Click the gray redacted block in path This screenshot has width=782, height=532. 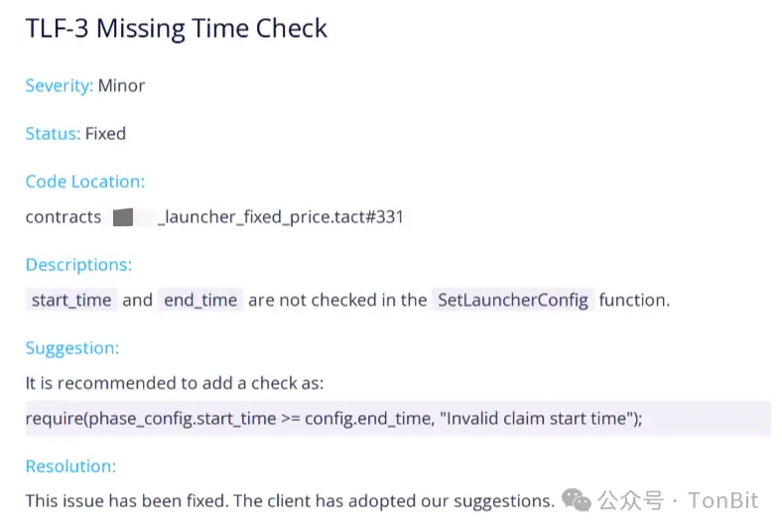tap(124, 216)
